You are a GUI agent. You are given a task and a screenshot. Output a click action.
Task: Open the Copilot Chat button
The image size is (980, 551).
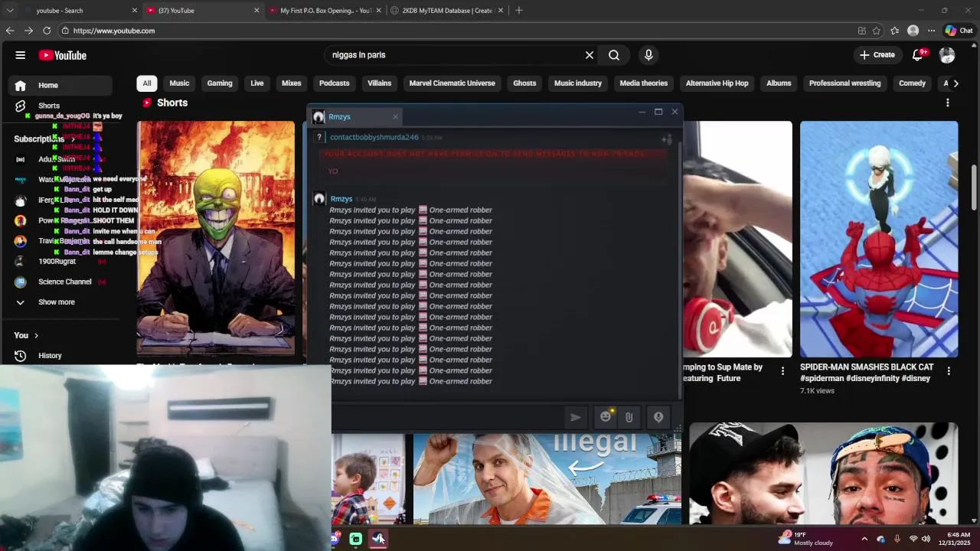pos(959,31)
